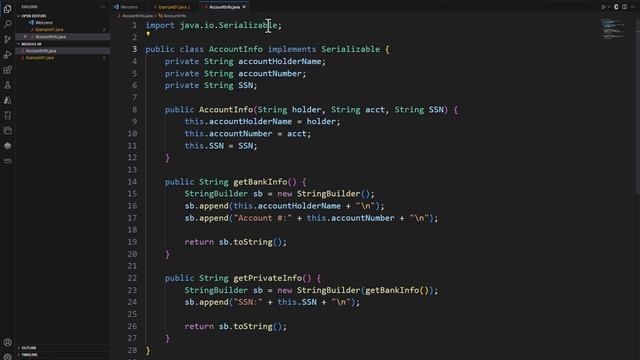Open activity bar icon directly below the Azure A icon
This screenshot has width=640, height=360.
[x=7, y=116]
